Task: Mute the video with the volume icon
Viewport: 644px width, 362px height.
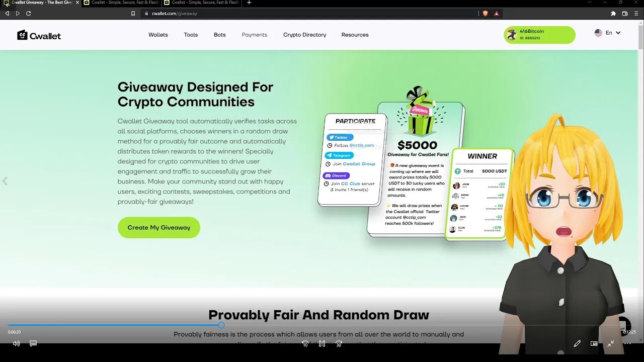Action: pyautogui.click(x=16, y=343)
